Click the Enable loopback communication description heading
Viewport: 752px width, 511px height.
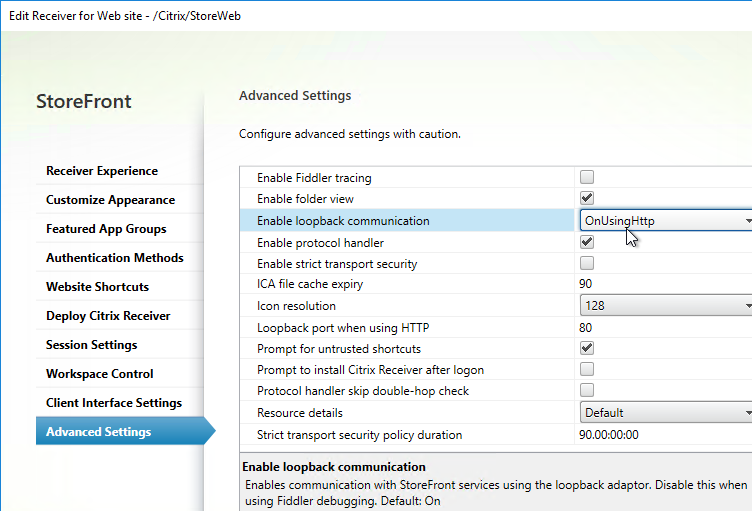click(x=334, y=467)
